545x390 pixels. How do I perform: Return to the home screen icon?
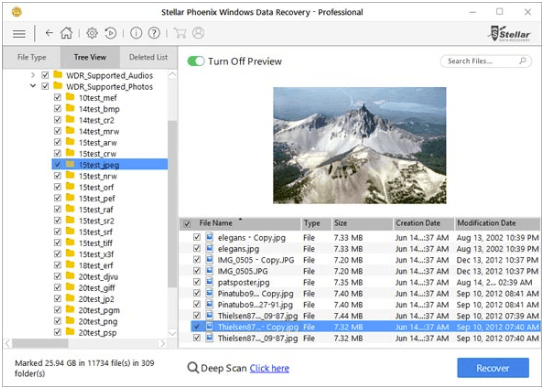click(x=66, y=33)
